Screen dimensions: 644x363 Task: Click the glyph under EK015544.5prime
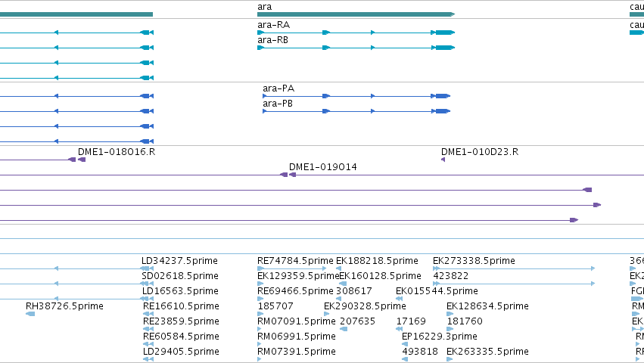(400, 299)
